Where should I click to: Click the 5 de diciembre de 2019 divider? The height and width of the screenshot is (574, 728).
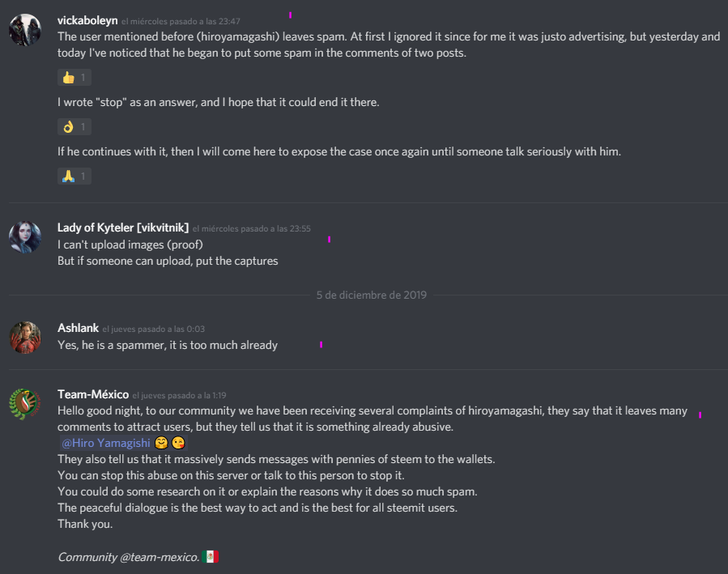[371, 296]
